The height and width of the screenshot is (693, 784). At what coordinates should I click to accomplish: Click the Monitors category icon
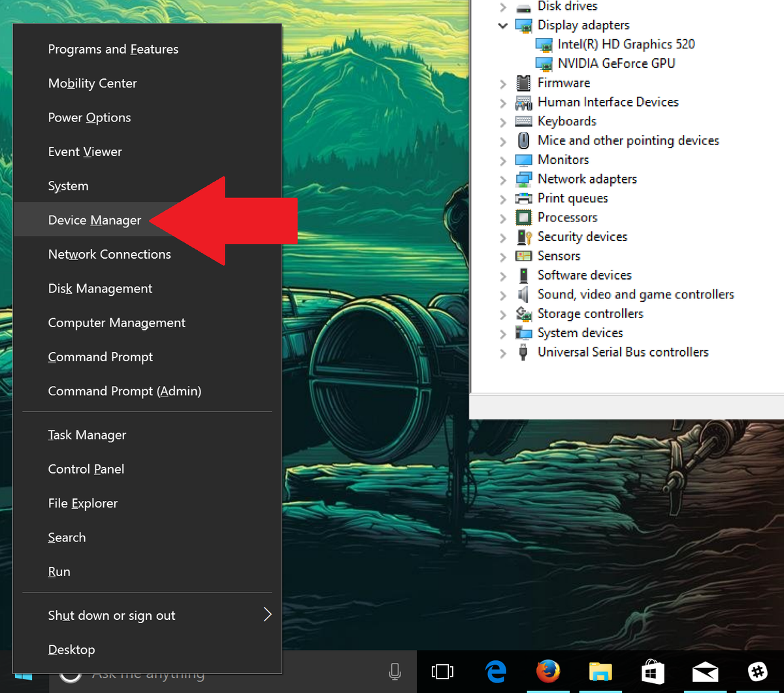[523, 159]
